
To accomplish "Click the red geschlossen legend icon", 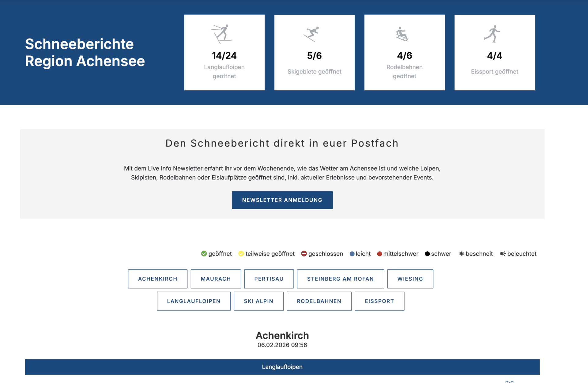I will click(x=304, y=253).
